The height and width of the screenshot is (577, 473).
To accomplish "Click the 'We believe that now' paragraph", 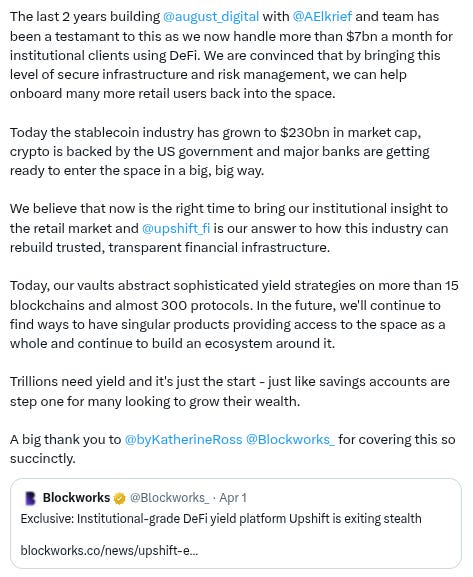I will (229, 228).
